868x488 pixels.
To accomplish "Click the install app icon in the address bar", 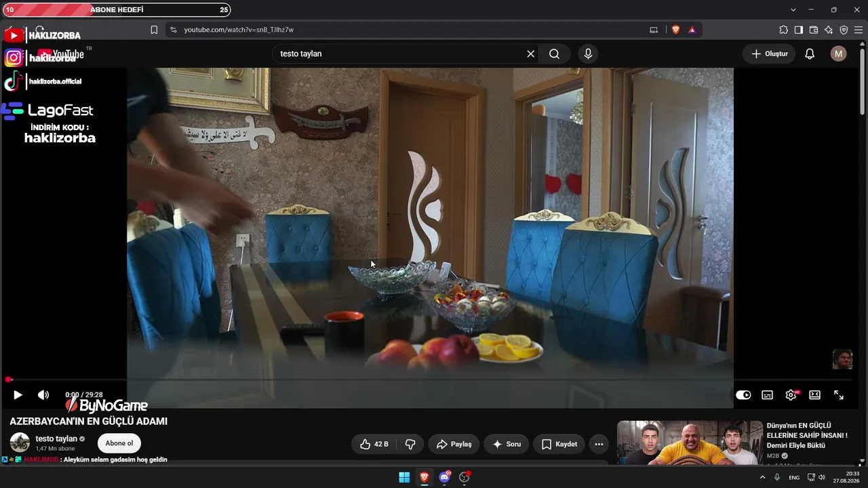I will pyautogui.click(x=654, y=30).
